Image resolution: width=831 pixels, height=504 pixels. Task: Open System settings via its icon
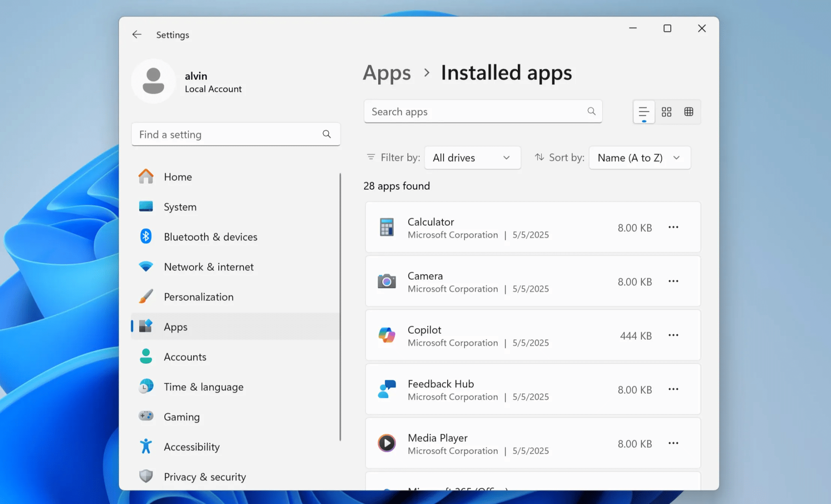146,206
